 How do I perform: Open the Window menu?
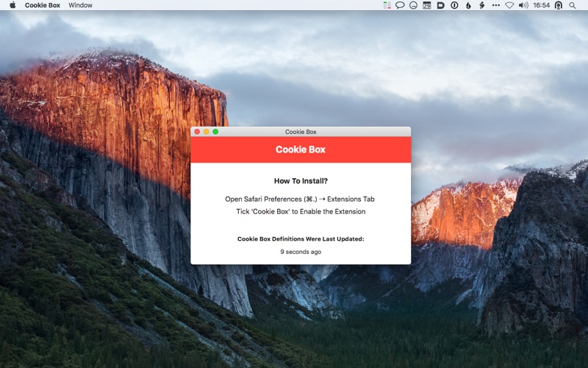coord(80,5)
